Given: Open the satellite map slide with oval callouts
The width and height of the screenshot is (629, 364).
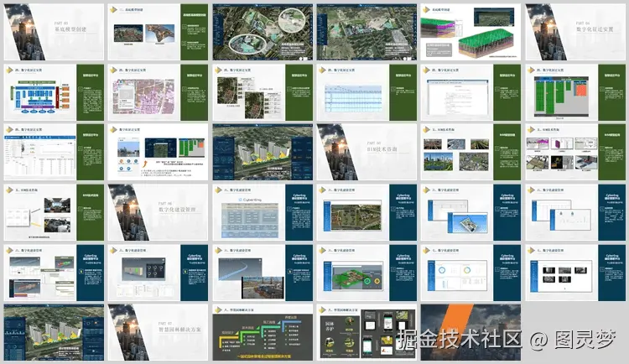Looking at the screenshot, I should (263, 32).
